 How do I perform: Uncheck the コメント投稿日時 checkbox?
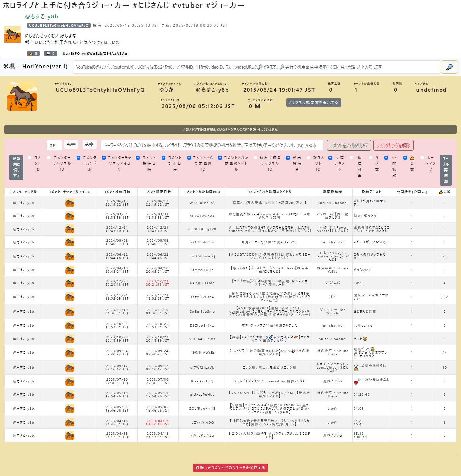pos(138,158)
